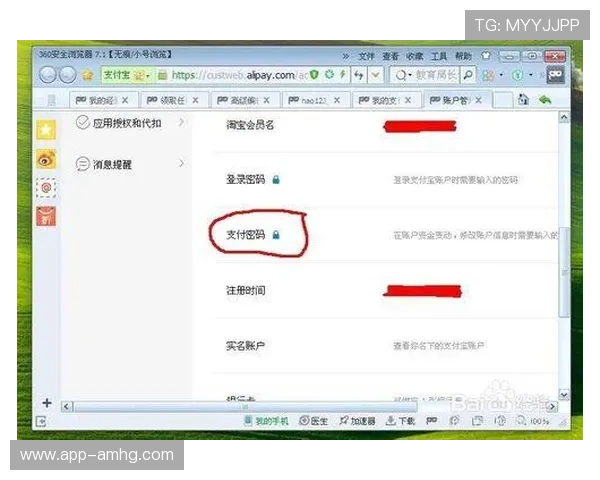Open the search engine selector dropdown
The width and height of the screenshot is (600, 480).
(403, 75)
